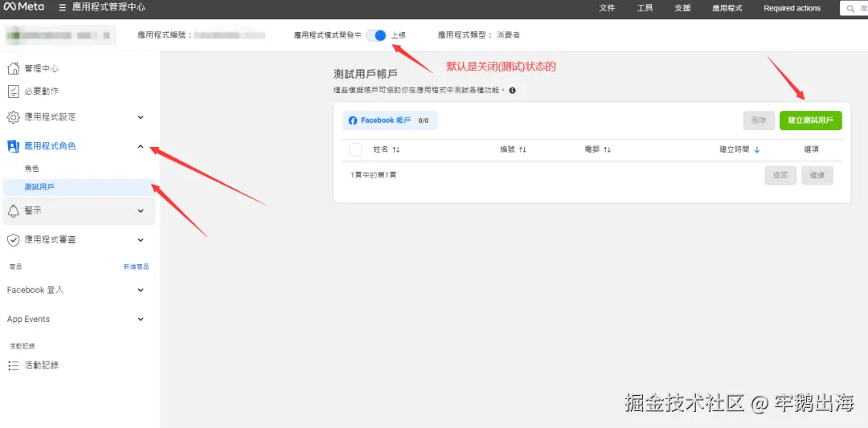
Task: Click the 繼續 pagination button
Action: [x=817, y=175]
